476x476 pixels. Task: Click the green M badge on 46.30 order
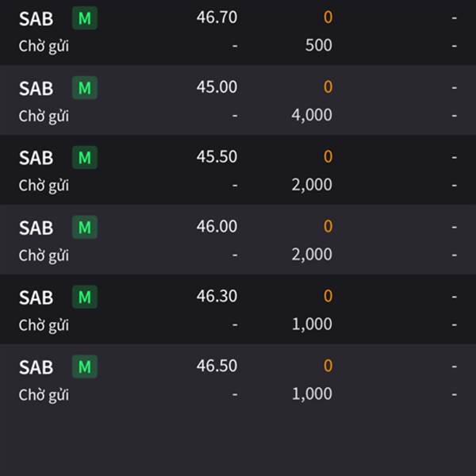point(85,297)
